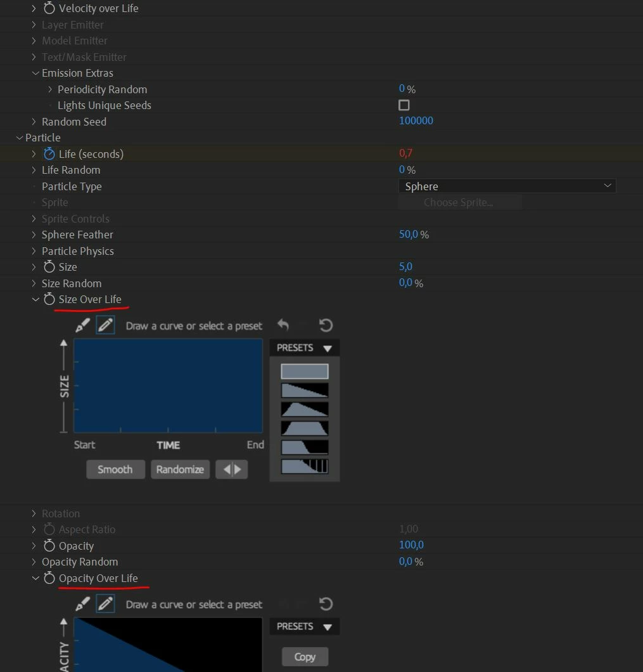Viewport: 643px width, 672px height.
Task: Select the Size Random value 0,0
Action: click(405, 282)
